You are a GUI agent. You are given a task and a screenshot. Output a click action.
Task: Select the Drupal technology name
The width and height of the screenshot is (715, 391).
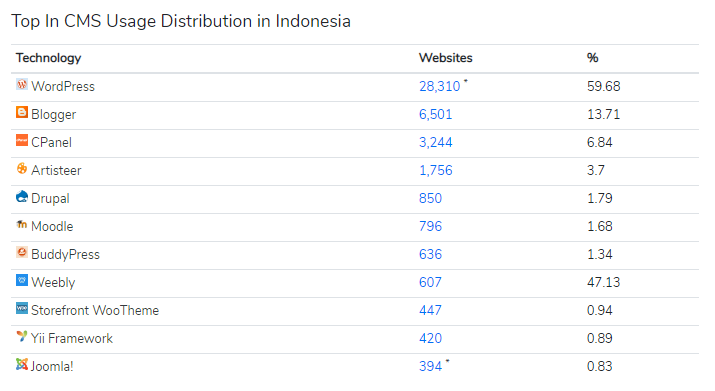coord(50,198)
